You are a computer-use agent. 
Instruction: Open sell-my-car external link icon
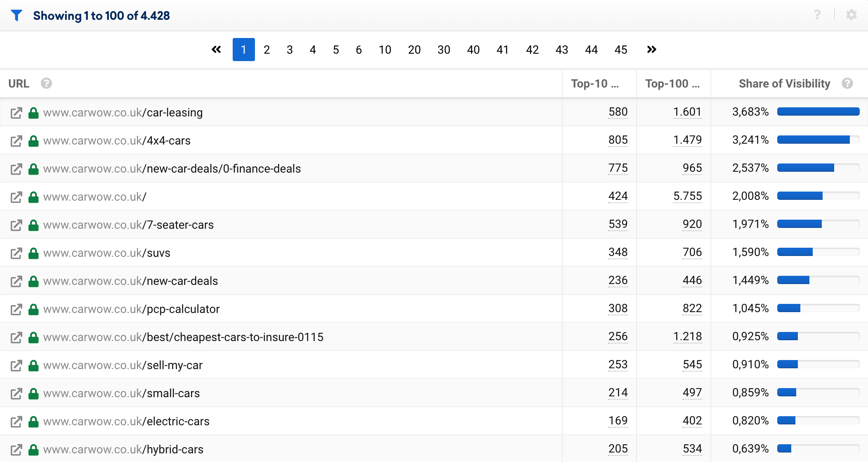tap(16, 365)
